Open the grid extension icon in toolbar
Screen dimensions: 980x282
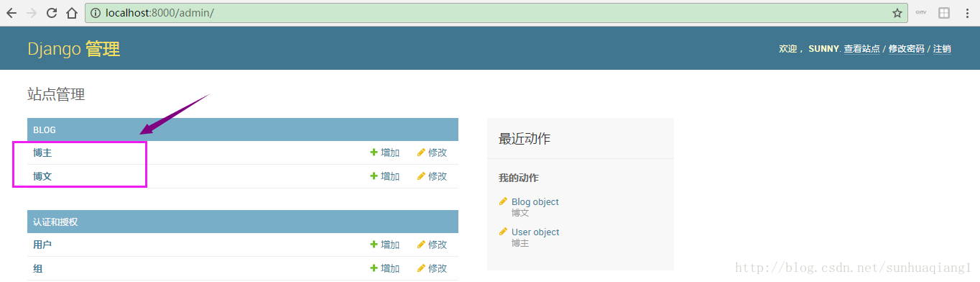tap(944, 13)
